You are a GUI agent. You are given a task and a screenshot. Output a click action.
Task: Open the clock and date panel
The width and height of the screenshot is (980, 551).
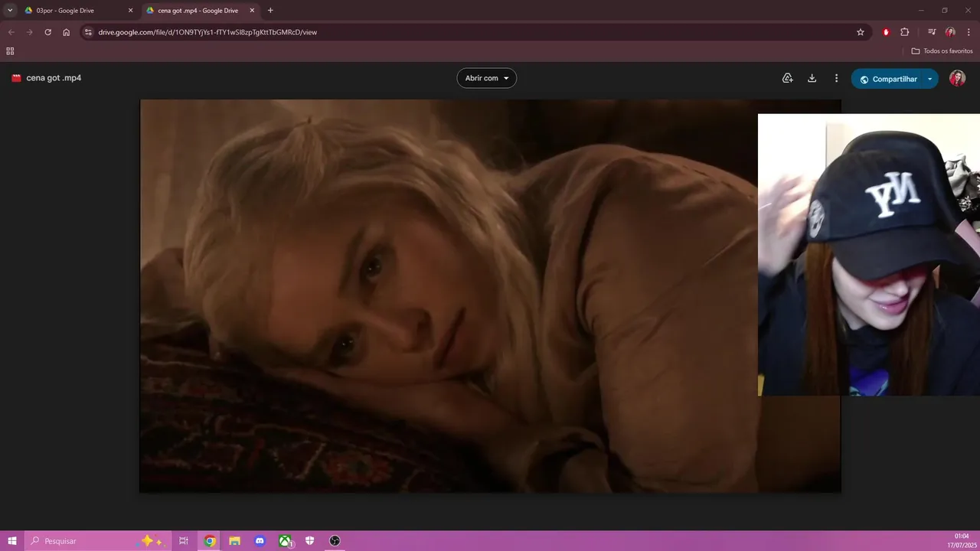pos(962,541)
